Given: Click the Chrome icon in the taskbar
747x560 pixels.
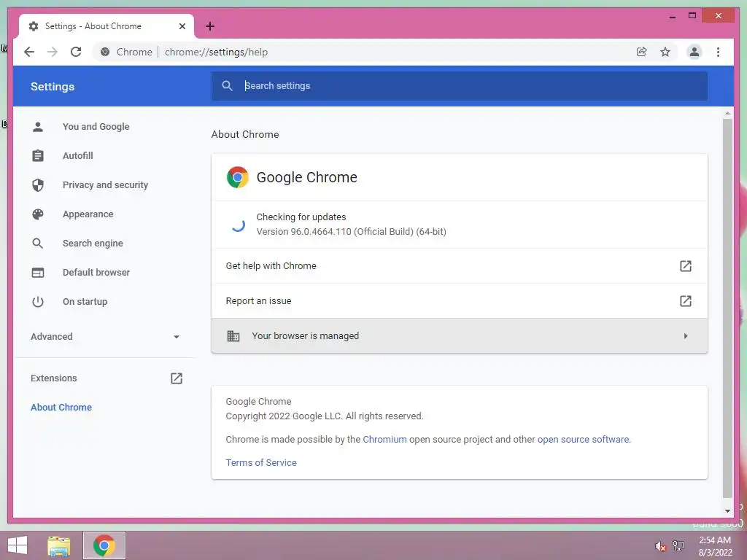Looking at the screenshot, I should point(104,545).
